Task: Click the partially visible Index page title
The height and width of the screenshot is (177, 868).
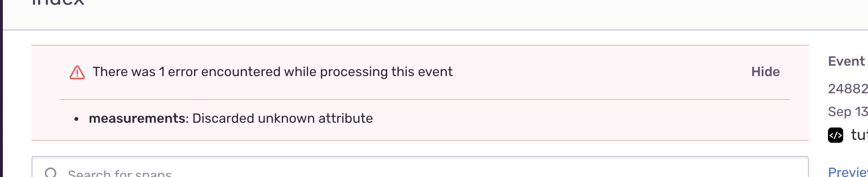Action: click(x=58, y=3)
